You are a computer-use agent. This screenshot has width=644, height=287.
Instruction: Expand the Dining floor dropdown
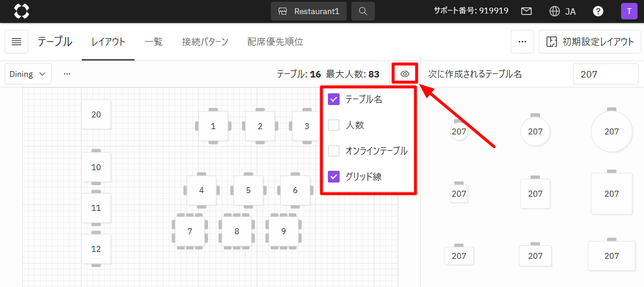(x=28, y=74)
